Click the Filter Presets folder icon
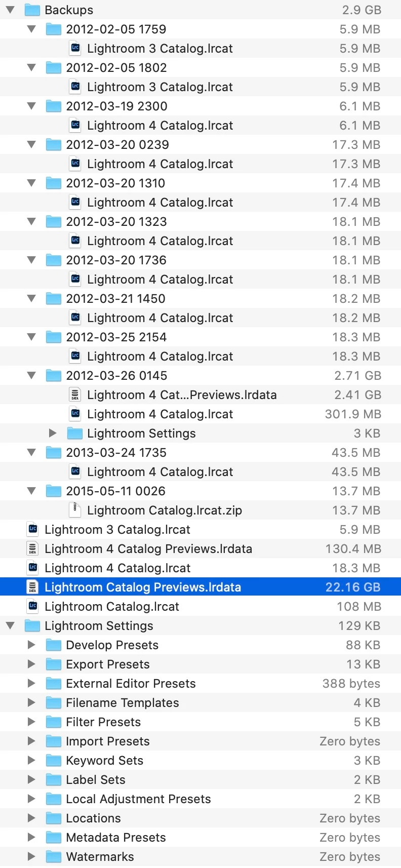Screen dimensions: 401x868 pos(54,722)
